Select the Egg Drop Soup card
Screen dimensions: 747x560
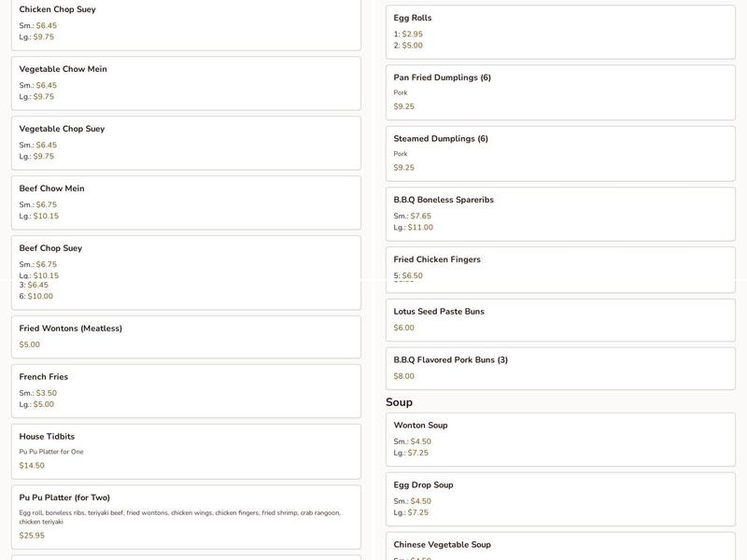point(560,499)
